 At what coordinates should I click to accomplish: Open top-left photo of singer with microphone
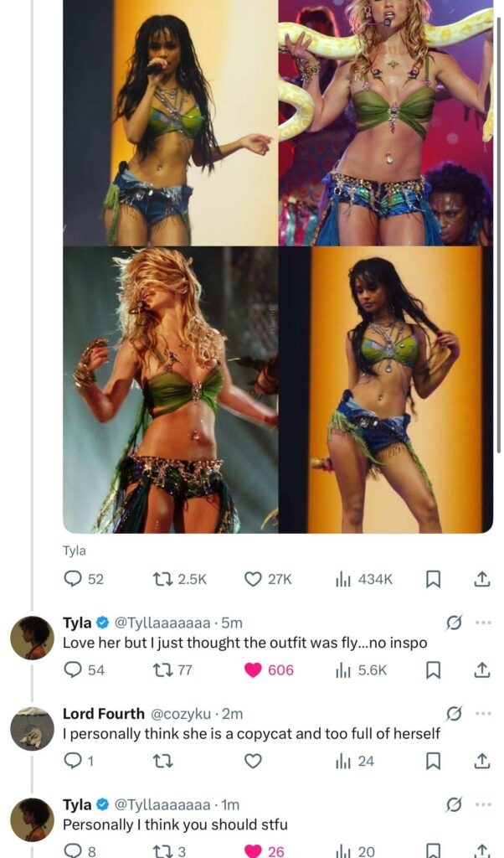pyautogui.click(x=170, y=122)
